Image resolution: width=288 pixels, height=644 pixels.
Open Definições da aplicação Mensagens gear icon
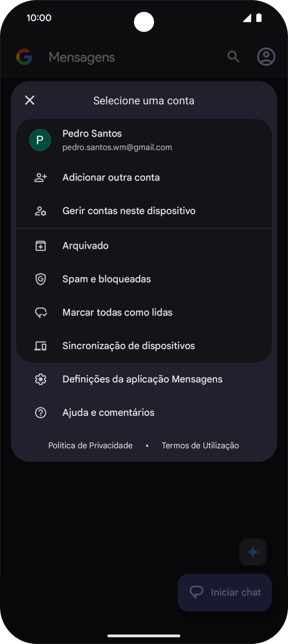coord(40,379)
